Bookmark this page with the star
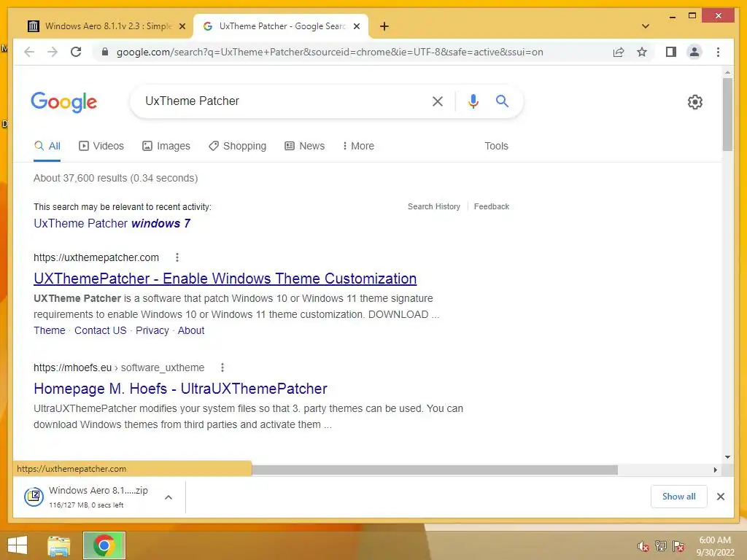 coord(642,52)
